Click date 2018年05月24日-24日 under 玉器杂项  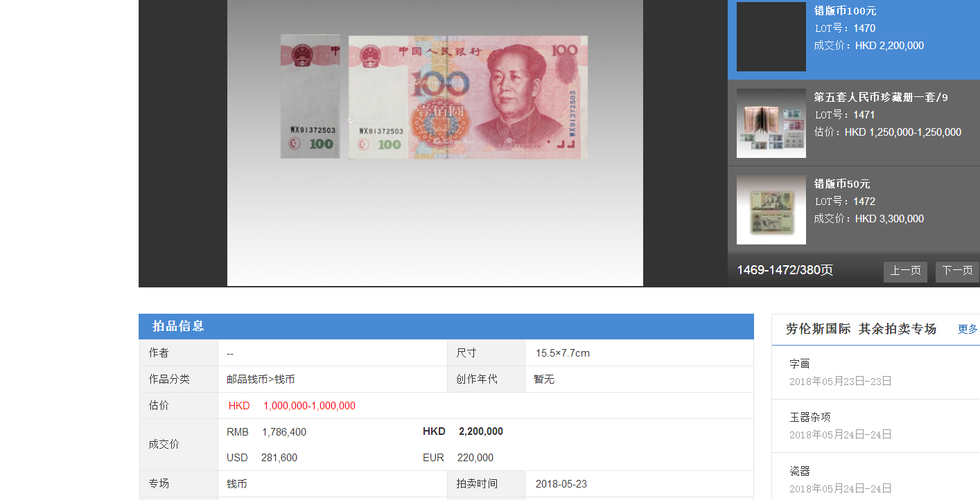point(841,435)
